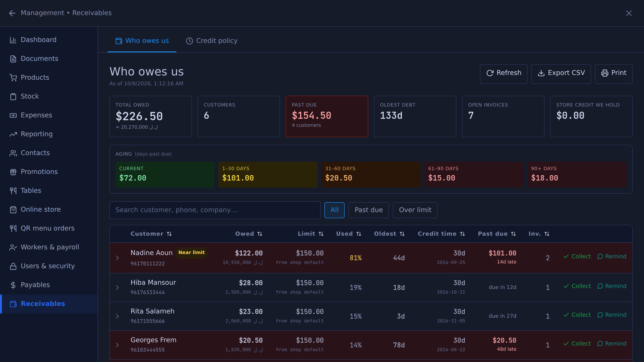Open Online store in the sidebar

pos(49,209)
